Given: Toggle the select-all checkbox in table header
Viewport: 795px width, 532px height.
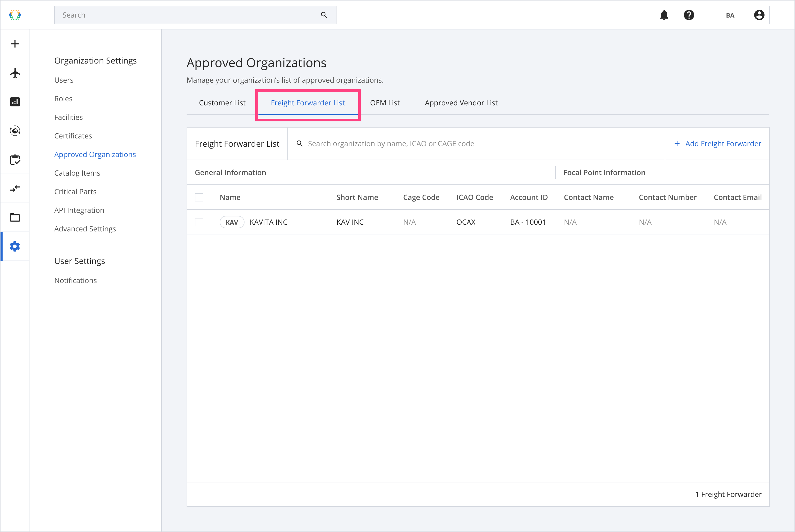Looking at the screenshot, I should 199,197.
